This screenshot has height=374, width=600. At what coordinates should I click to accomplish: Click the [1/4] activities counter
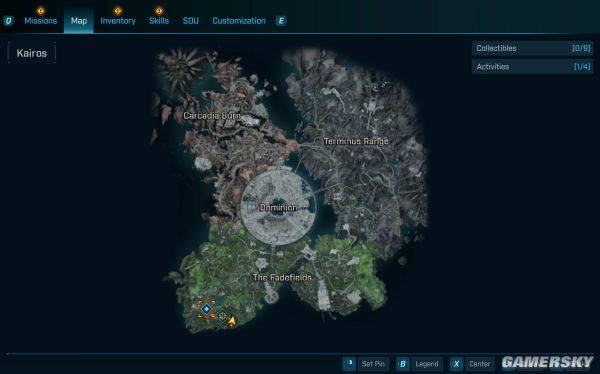582,67
